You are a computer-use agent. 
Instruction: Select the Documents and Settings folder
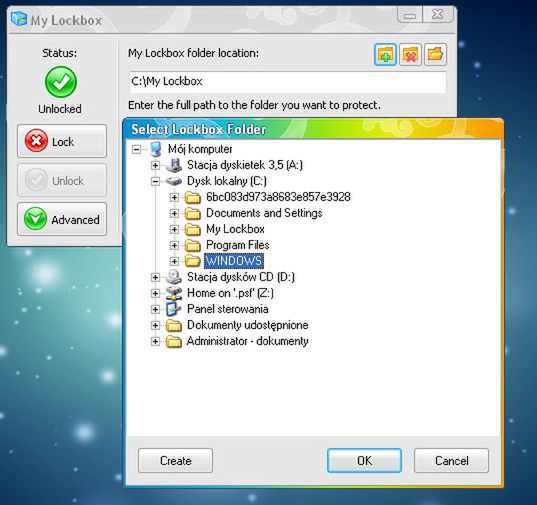264,213
